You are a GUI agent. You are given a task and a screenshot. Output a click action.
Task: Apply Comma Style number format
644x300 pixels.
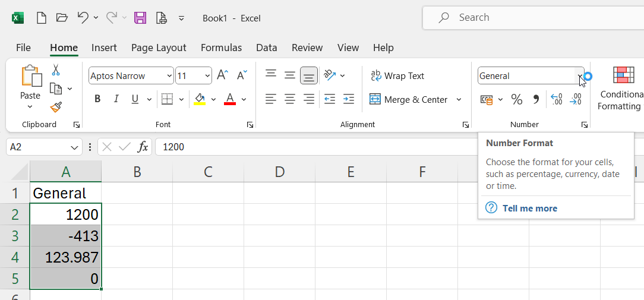pyautogui.click(x=536, y=100)
